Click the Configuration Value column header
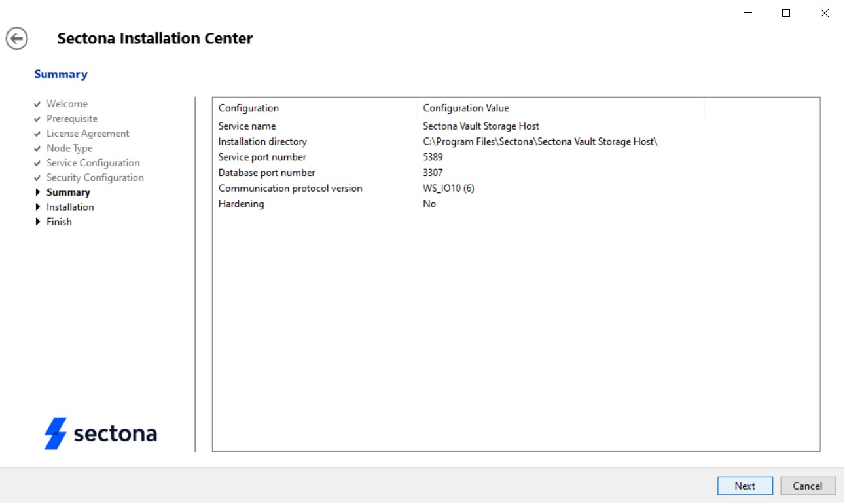Screen dimensions: 845x504 (x=466, y=109)
